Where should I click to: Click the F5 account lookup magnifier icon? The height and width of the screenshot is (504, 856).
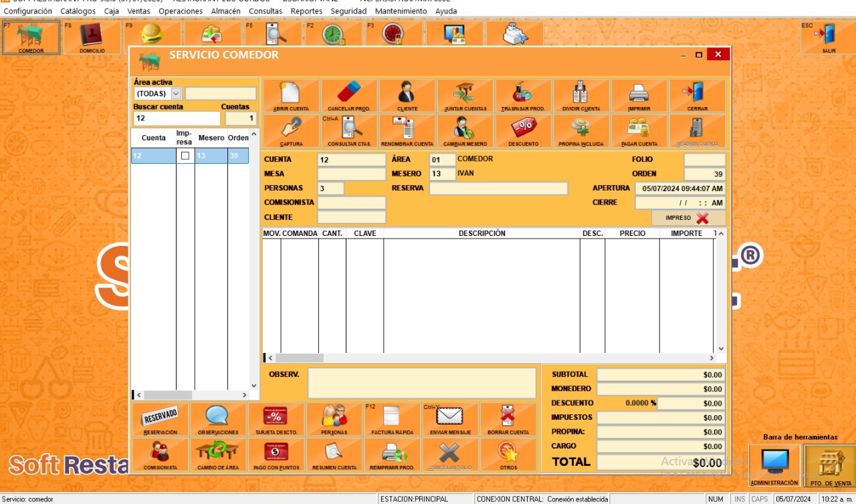(x=273, y=34)
